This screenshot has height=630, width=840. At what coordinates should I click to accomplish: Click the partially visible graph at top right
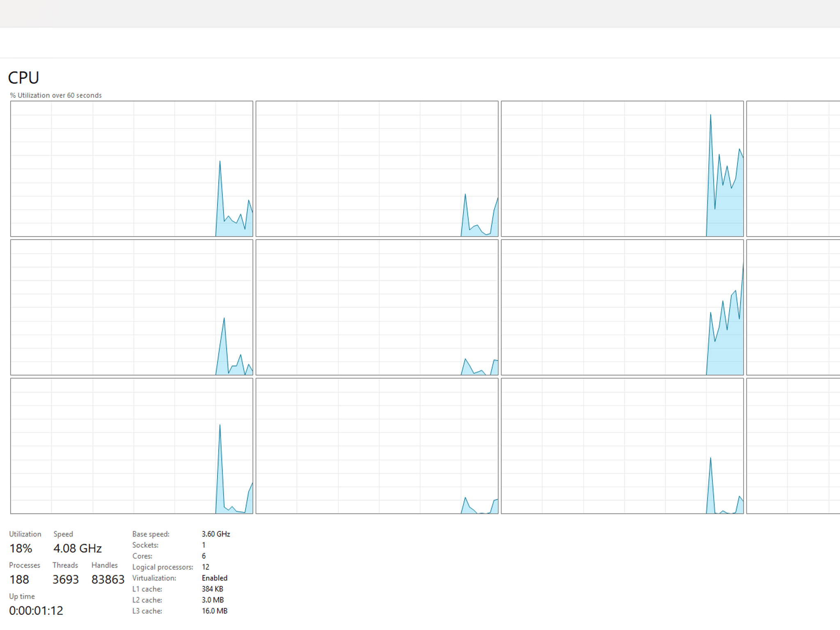pos(793,169)
